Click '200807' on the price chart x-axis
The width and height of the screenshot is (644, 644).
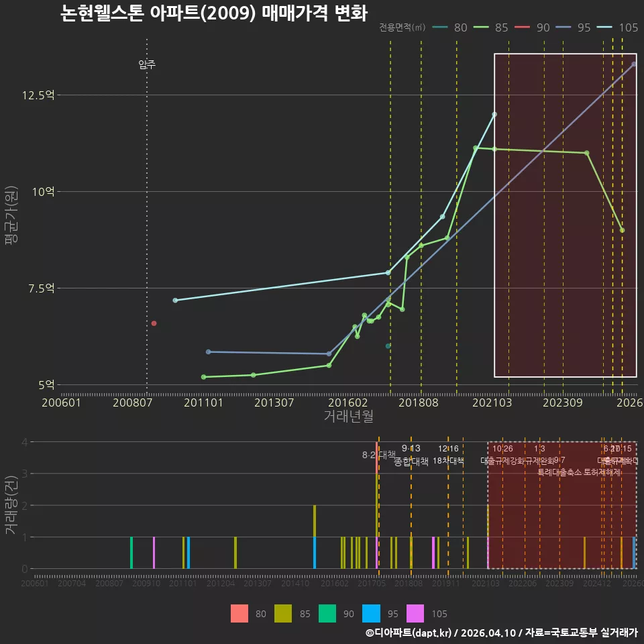(132, 402)
